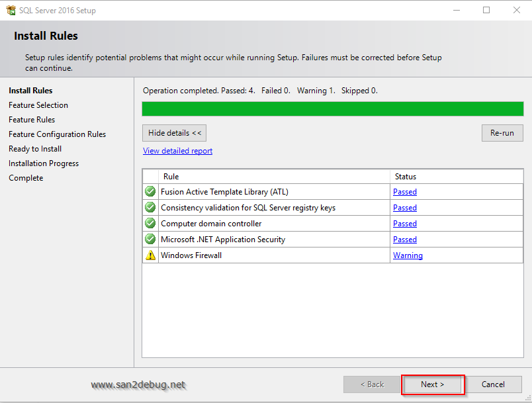The width and height of the screenshot is (532, 403).
Task: Click the green check icon for Computer domain controller
Action: tap(150, 223)
